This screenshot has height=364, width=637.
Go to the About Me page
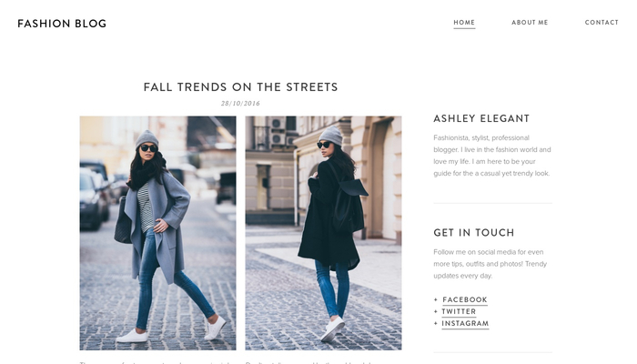point(530,23)
